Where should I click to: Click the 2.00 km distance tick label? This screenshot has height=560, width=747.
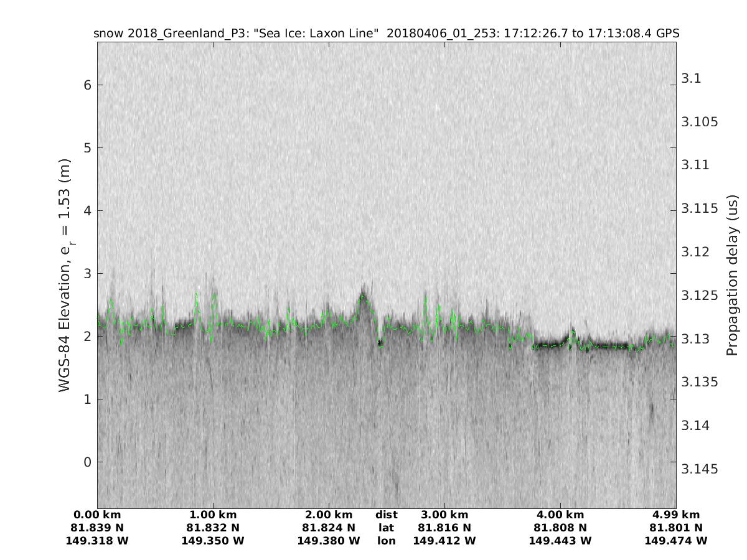point(329,515)
